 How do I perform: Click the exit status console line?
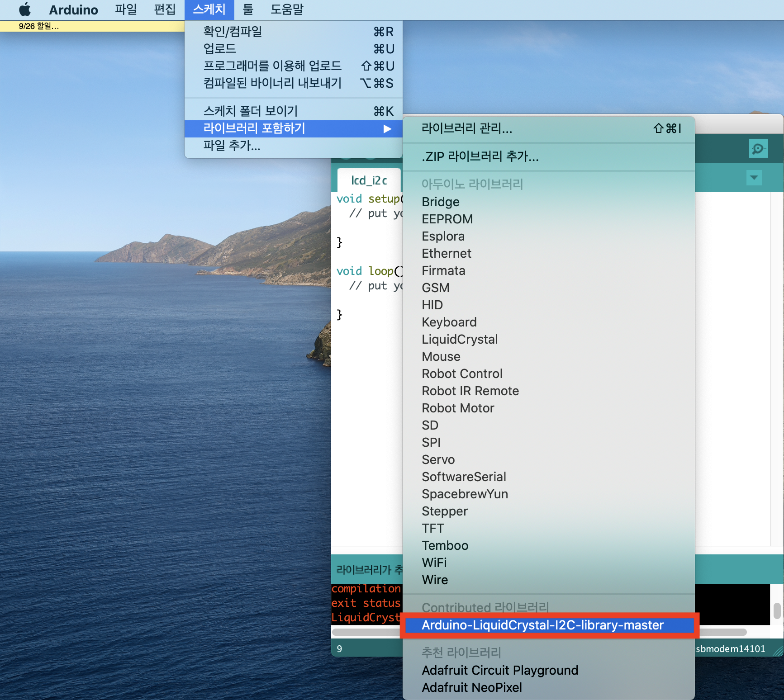tap(366, 603)
